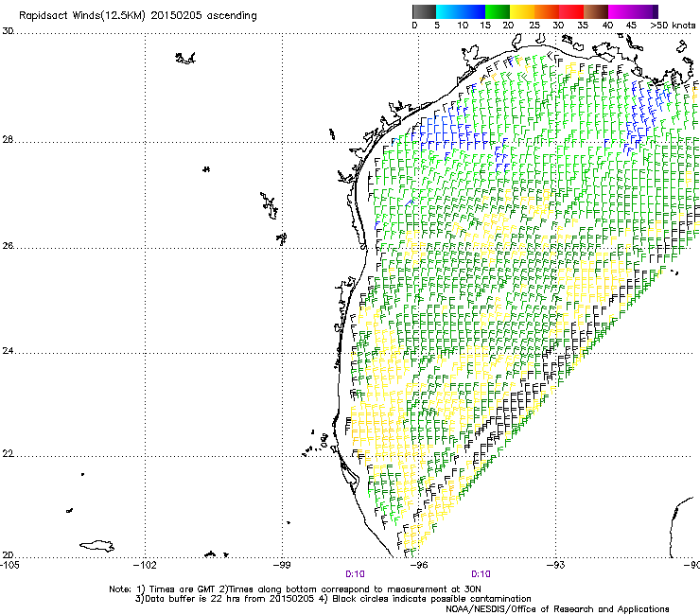Click the 'Times are GMT' note line
700x615 pixels.
click(295, 589)
